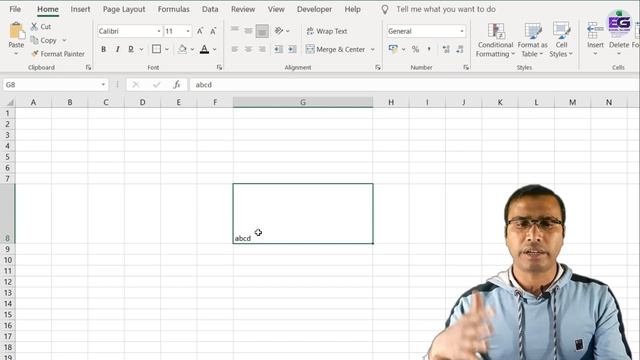Toggle Italic formatting

pyautogui.click(x=118, y=49)
